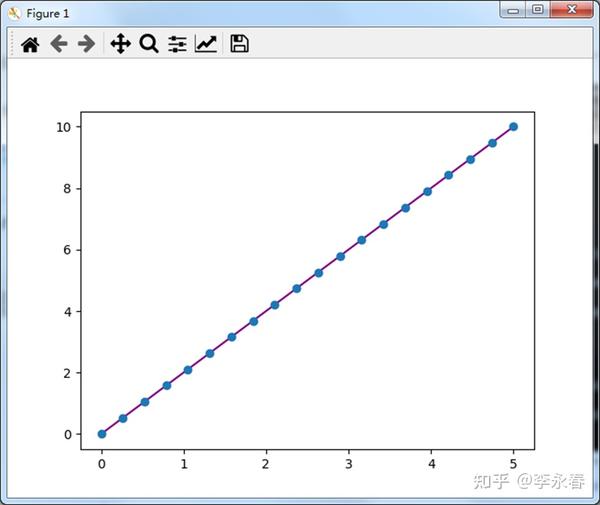
Task: Click the y-axis tick label 10
Action: 64,127
